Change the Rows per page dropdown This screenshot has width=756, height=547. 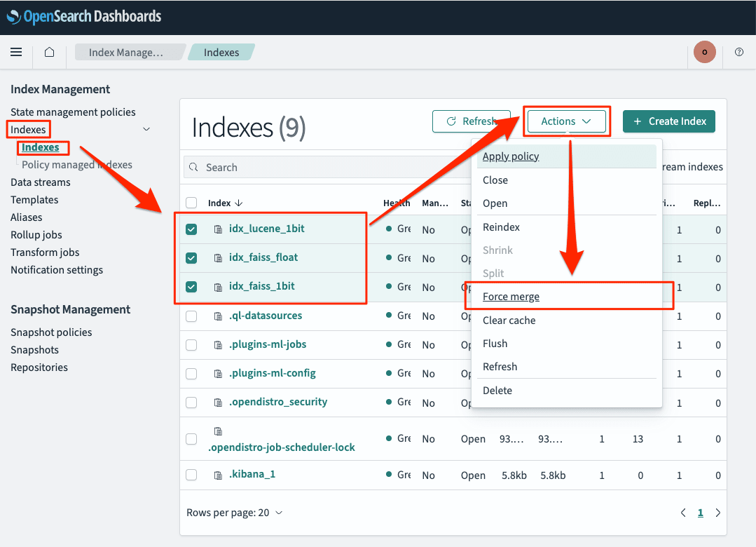point(234,513)
